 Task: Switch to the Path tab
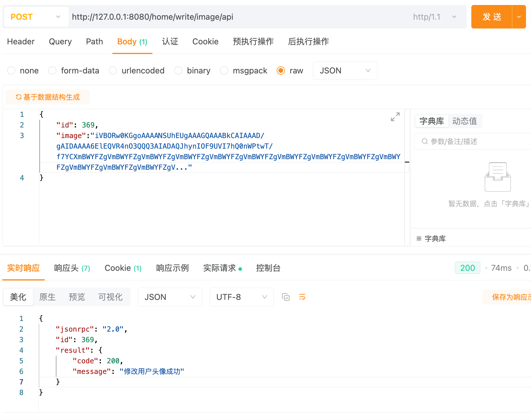(x=94, y=42)
